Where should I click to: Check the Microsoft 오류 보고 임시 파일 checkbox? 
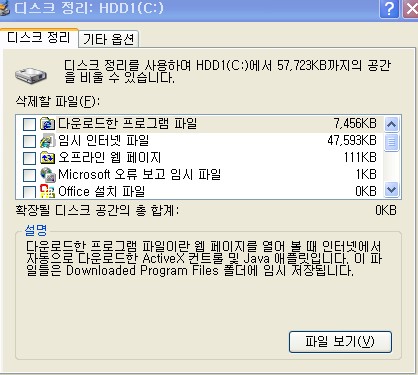[29, 175]
